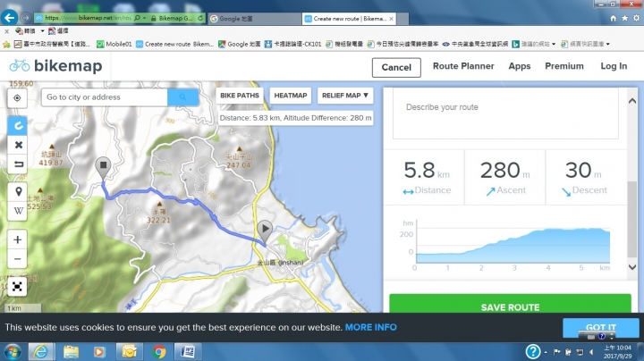Zoom in the map with plus button
Viewport: 644px width, 361px height.
[17, 239]
